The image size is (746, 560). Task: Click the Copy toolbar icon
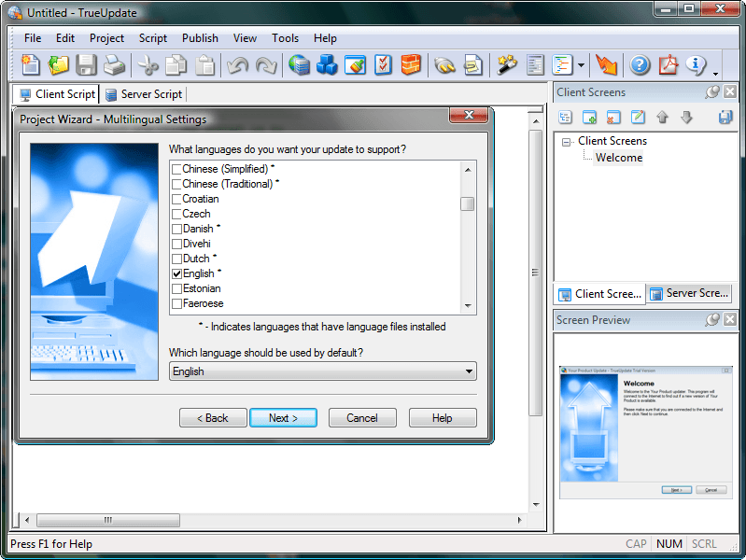click(176, 65)
